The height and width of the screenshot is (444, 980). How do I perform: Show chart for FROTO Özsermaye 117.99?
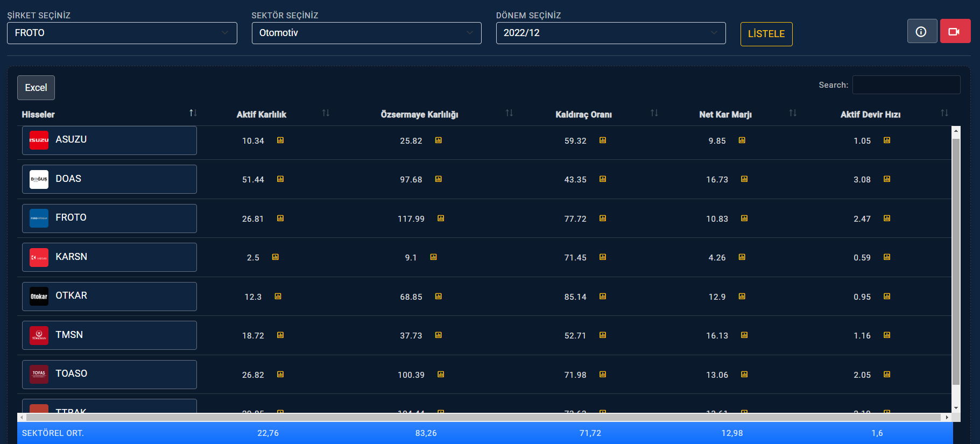click(x=441, y=219)
